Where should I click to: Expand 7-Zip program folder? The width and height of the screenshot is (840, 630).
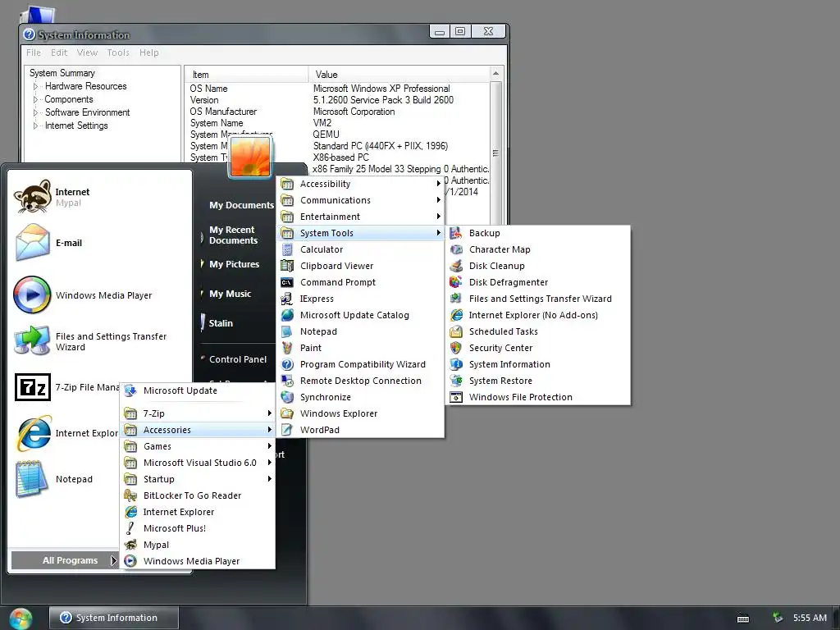click(x=197, y=413)
